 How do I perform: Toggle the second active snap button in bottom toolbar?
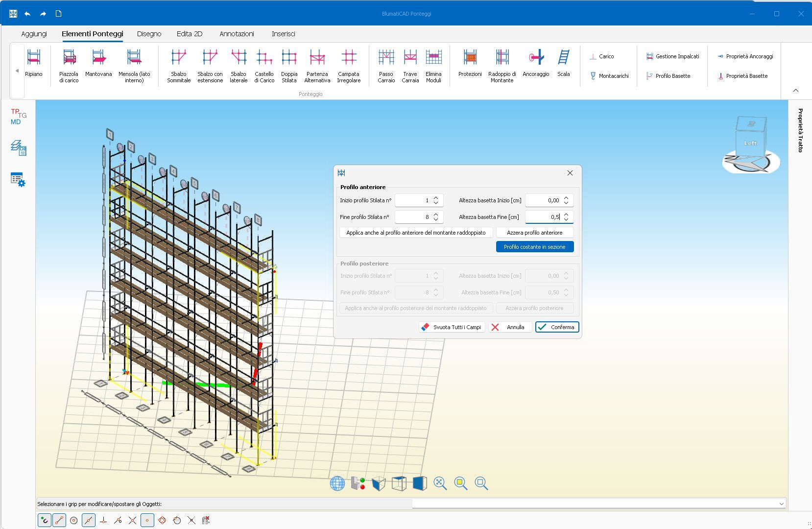coord(59,520)
